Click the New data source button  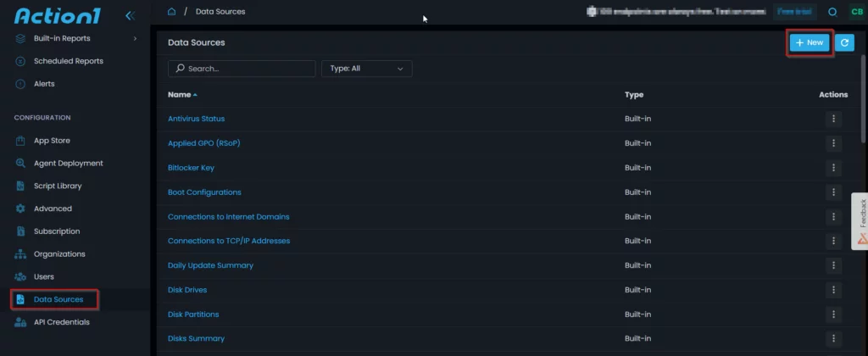(810, 42)
